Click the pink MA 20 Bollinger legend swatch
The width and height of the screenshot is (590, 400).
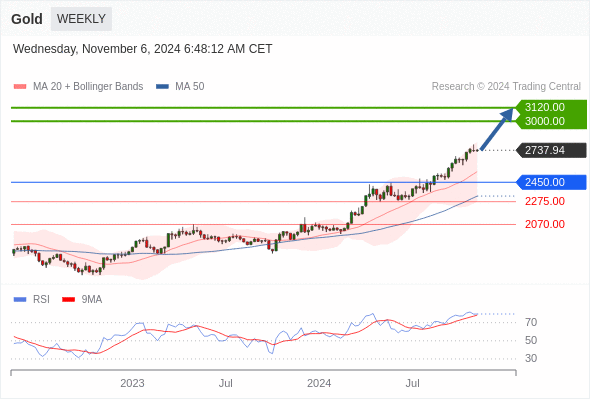click(20, 87)
